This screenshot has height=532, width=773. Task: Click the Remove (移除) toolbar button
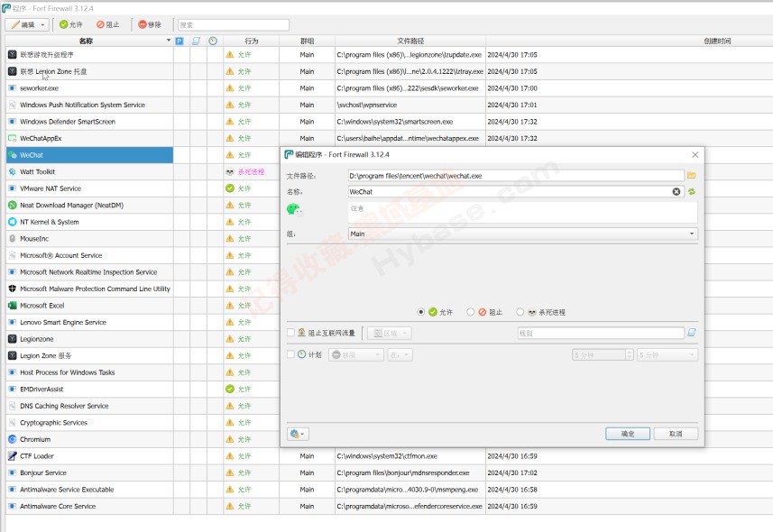[x=150, y=24]
